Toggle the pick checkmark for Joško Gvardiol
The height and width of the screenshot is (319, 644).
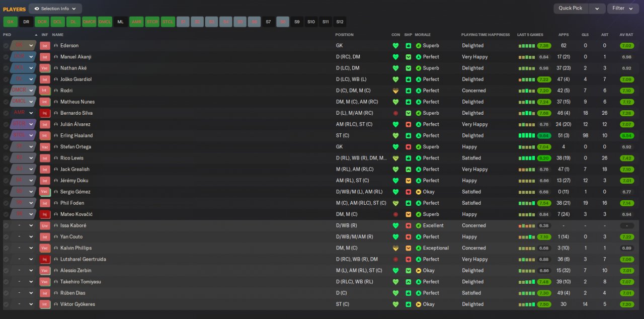point(6,79)
